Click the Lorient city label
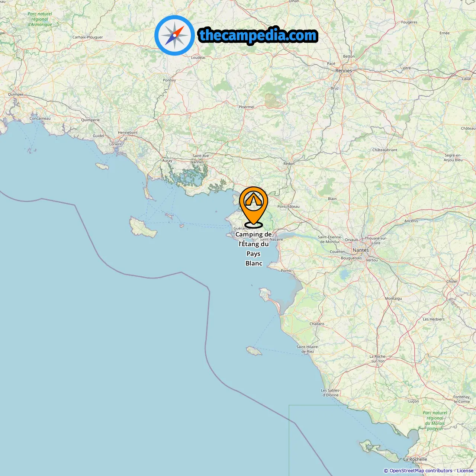 pos(115,144)
